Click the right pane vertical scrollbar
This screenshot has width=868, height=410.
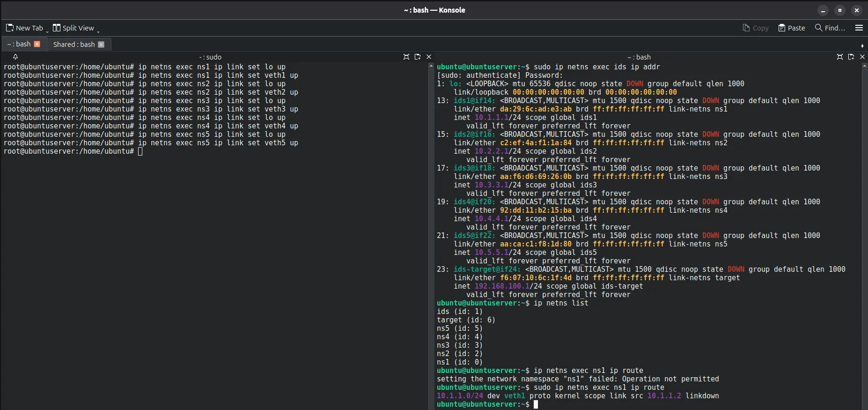[865, 236]
